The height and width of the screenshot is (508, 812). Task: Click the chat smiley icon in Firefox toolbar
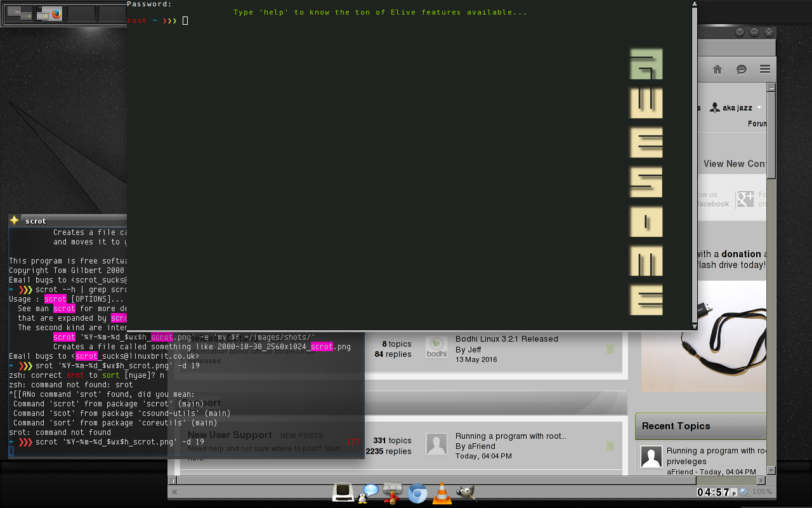point(741,69)
